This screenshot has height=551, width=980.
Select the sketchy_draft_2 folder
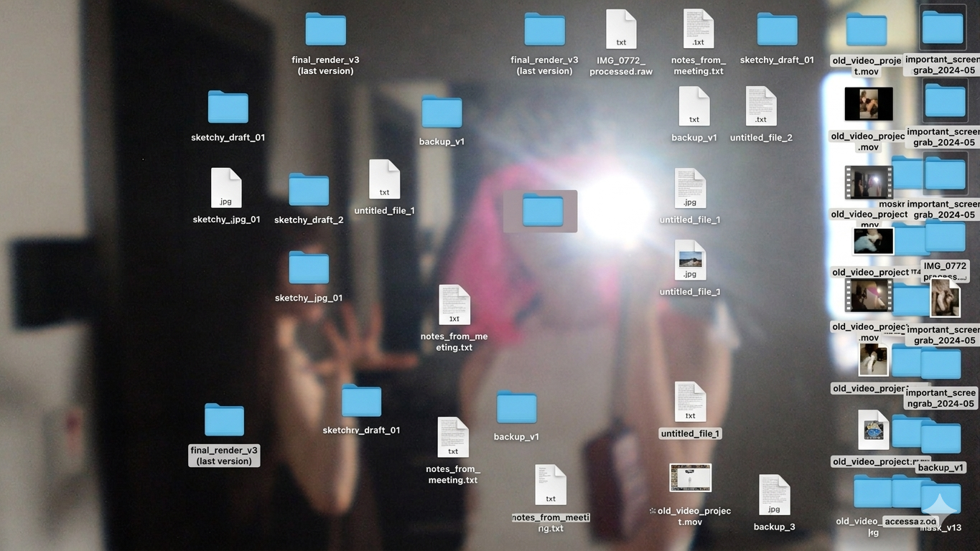(x=309, y=190)
